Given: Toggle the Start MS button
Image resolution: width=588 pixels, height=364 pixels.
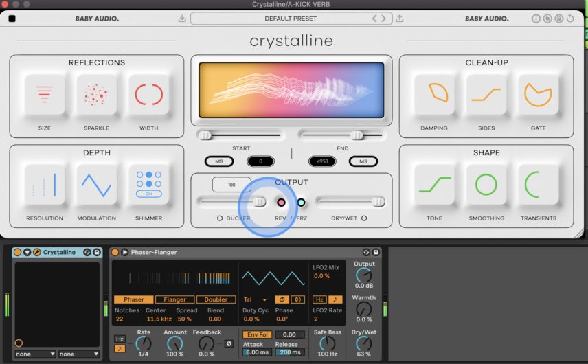Looking at the screenshot, I should click(x=219, y=161).
